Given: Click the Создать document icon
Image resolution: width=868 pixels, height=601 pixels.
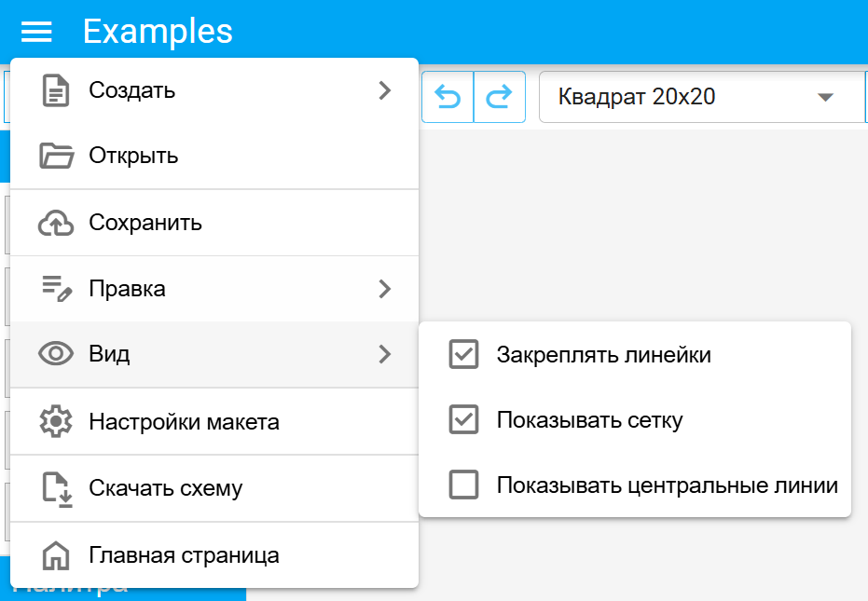Looking at the screenshot, I should coord(56,90).
